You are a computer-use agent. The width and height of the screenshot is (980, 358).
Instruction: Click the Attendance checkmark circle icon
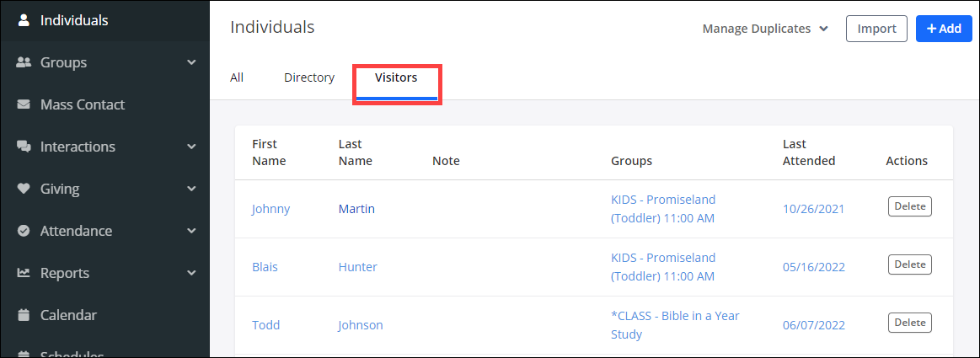[24, 231]
